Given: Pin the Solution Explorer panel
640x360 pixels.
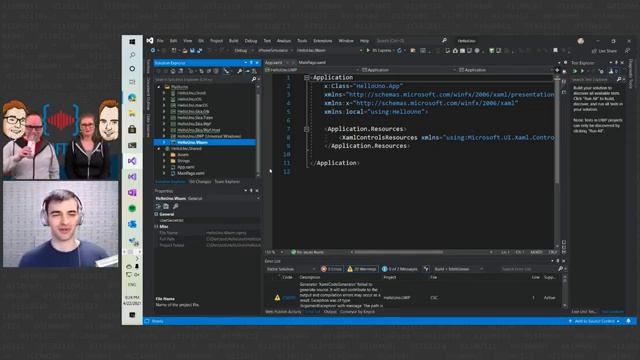Looking at the screenshot, I should [251, 63].
